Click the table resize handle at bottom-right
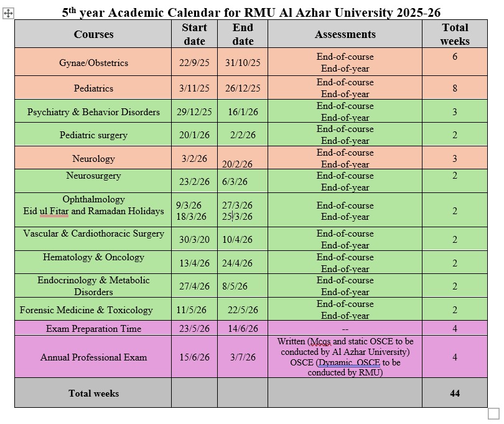 (493, 413)
